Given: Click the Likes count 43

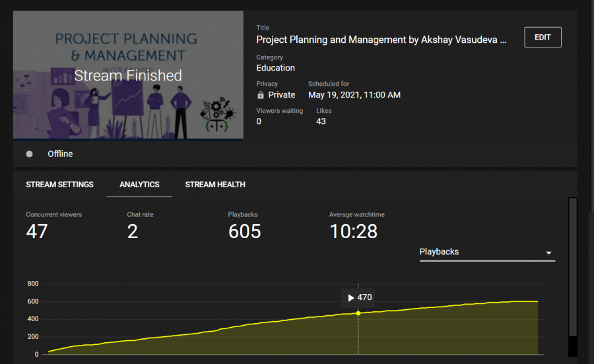Looking at the screenshot, I should [321, 121].
